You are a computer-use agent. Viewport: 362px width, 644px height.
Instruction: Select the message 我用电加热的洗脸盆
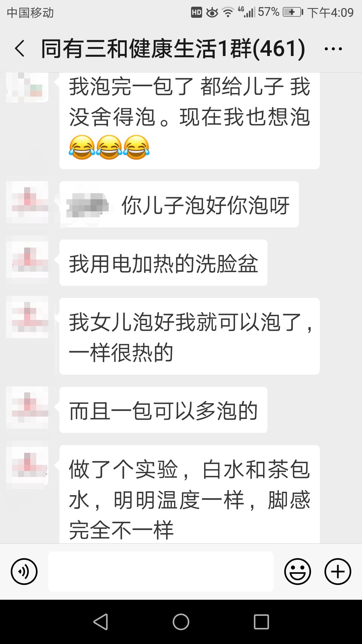point(163,263)
